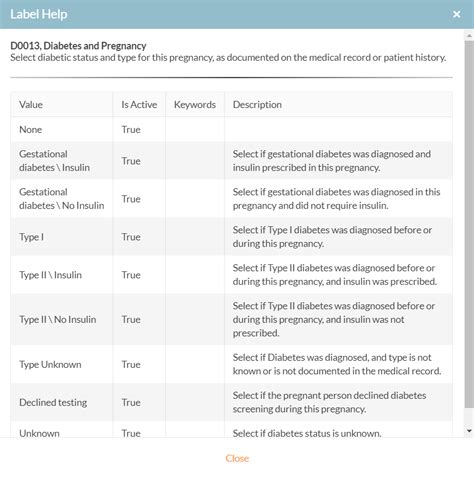Viewport: 474px width, 478px height.
Task: Click the vertical scrollbar thumb
Action: pyautogui.click(x=469, y=223)
